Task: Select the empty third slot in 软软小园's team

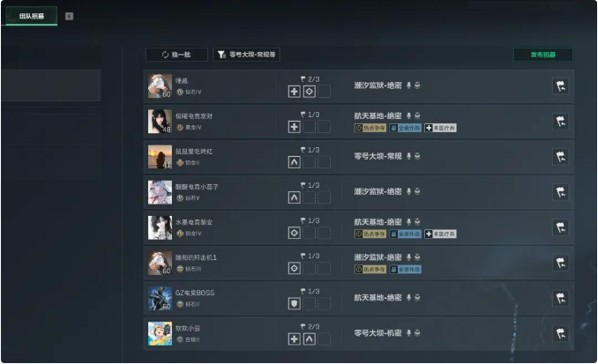Action: tap(325, 338)
